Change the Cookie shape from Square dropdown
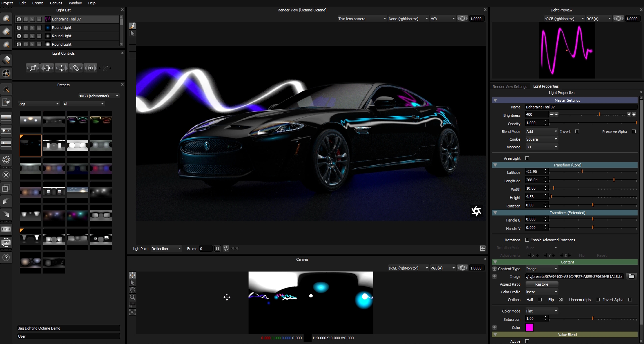The height and width of the screenshot is (344, 644). pos(541,139)
